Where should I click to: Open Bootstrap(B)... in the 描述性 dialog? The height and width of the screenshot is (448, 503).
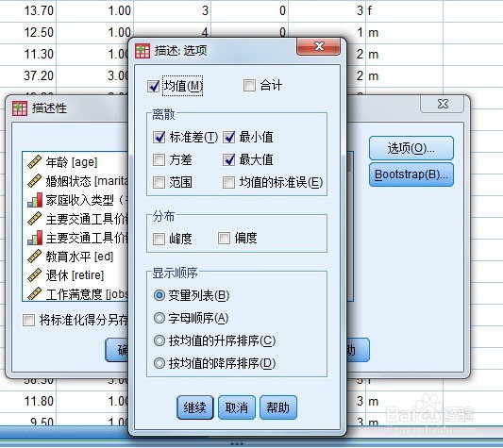[411, 174]
